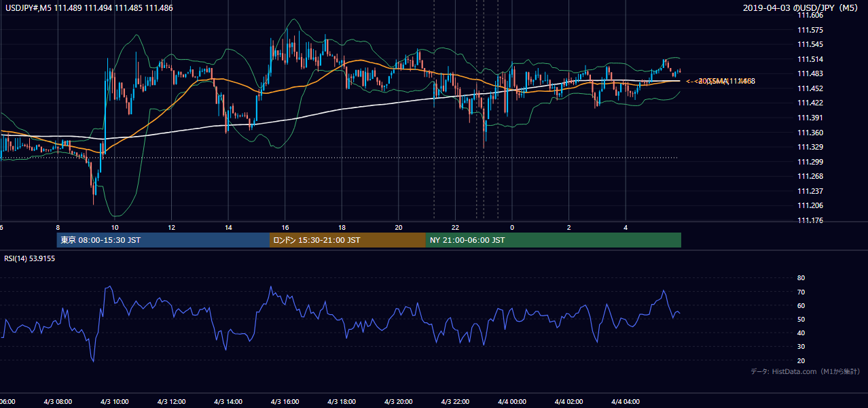Click price axis label 111.268
The height and width of the screenshot is (408, 868).
(x=810, y=176)
